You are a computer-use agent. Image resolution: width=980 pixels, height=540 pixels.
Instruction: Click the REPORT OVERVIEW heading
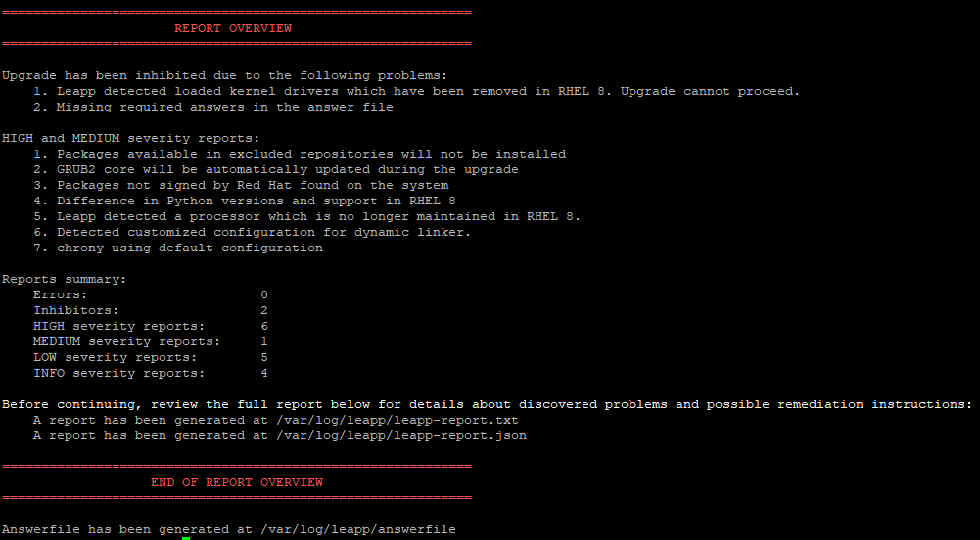[x=233, y=28]
